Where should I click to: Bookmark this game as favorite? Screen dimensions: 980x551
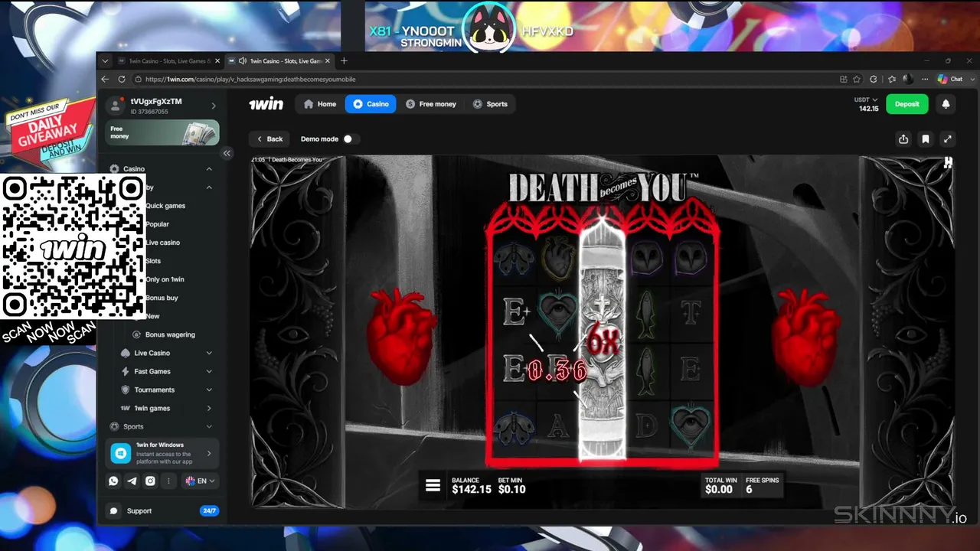pyautogui.click(x=926, y=139)
